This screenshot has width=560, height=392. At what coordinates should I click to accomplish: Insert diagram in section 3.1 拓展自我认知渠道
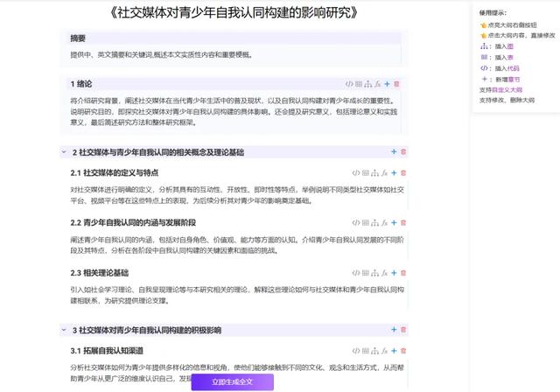(375, 351)
